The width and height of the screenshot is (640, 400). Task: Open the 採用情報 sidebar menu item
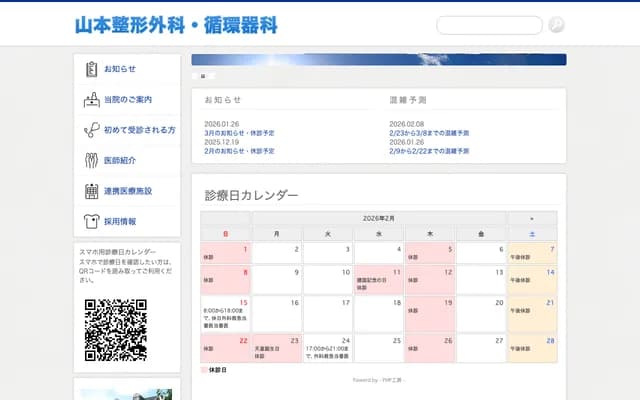point(120,221)
